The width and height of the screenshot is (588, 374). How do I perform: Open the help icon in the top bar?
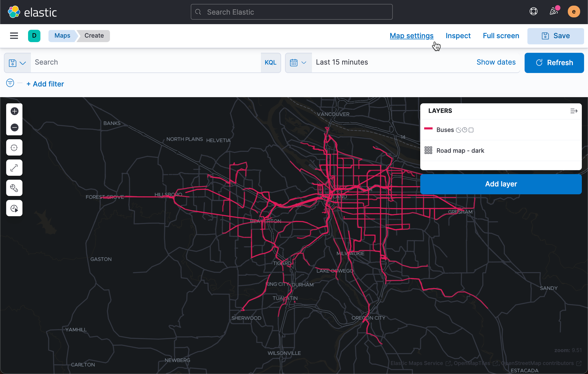point(533,12)
